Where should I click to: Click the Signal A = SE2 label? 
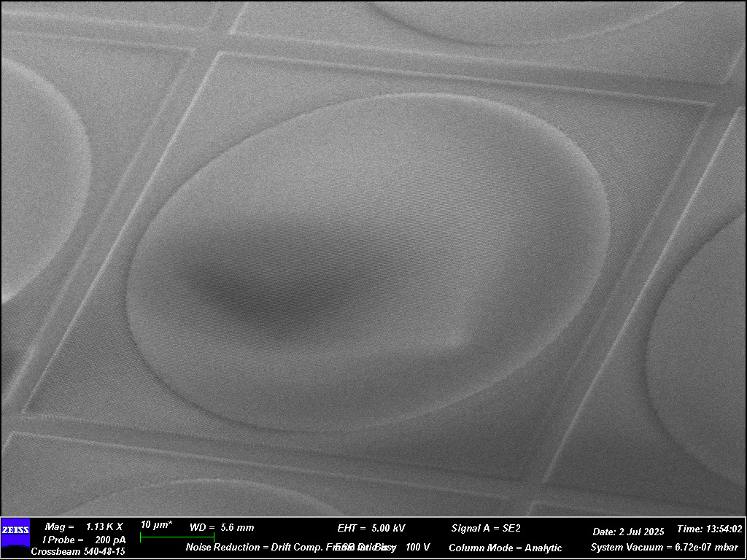coord(486,528)
